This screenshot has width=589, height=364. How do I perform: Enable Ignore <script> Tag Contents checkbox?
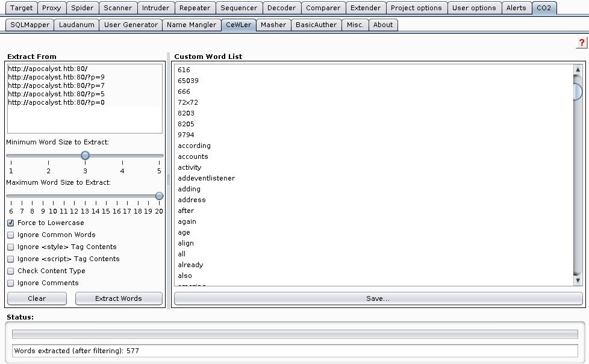coord(10,259)
